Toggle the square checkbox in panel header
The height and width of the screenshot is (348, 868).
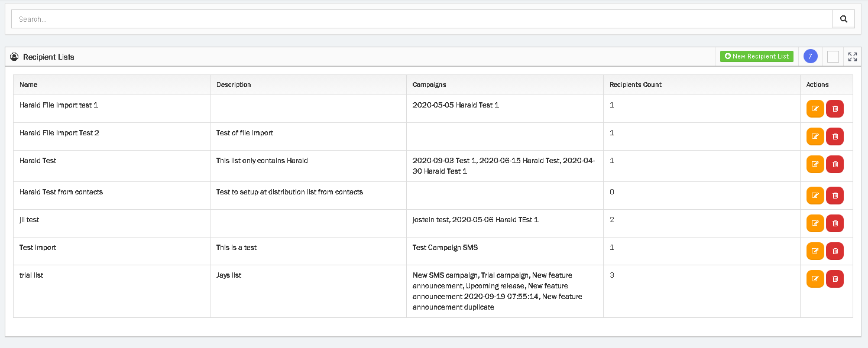[x=833, y=57]
